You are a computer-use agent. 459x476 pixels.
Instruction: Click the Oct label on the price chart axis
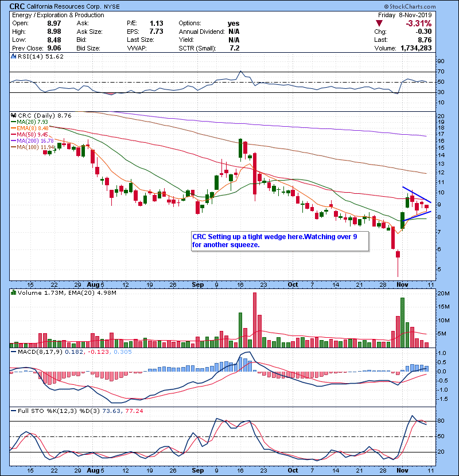[x=293, y=285]
